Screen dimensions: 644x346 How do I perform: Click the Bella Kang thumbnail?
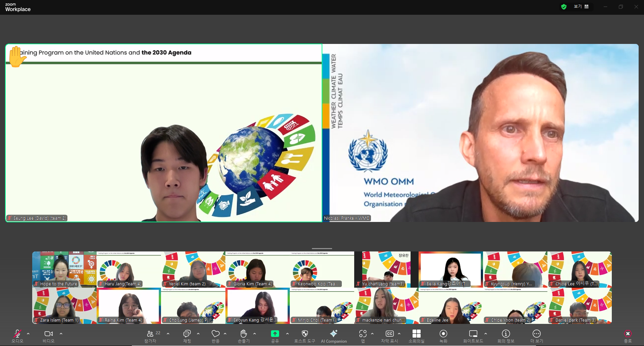(451, 270)
